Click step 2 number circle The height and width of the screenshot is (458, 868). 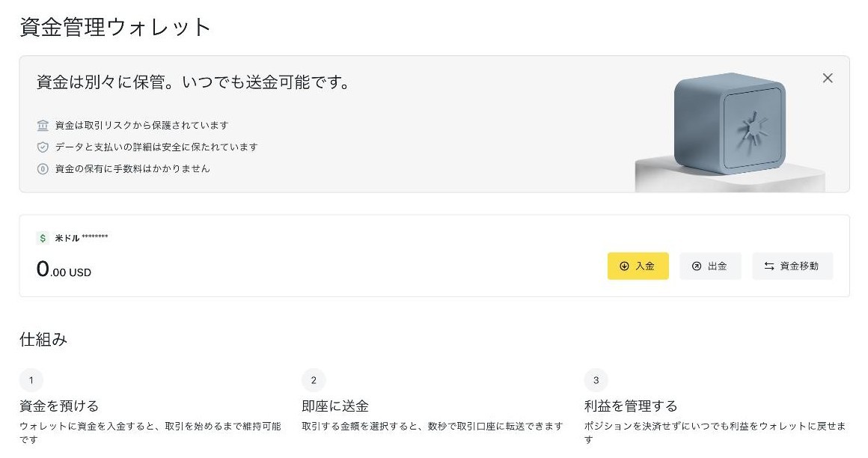point(314,380)
